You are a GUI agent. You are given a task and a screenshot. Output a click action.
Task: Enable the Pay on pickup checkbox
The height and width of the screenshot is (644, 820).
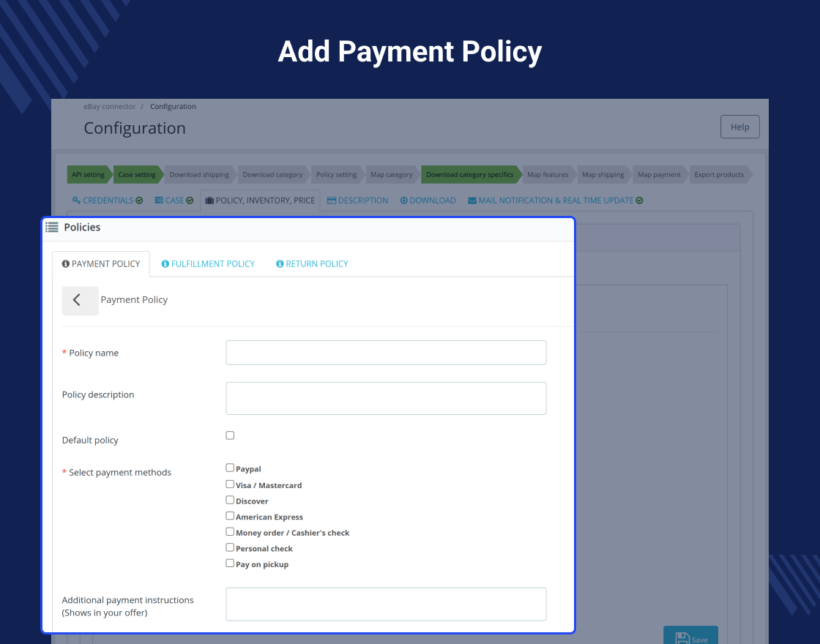point(230,563)
